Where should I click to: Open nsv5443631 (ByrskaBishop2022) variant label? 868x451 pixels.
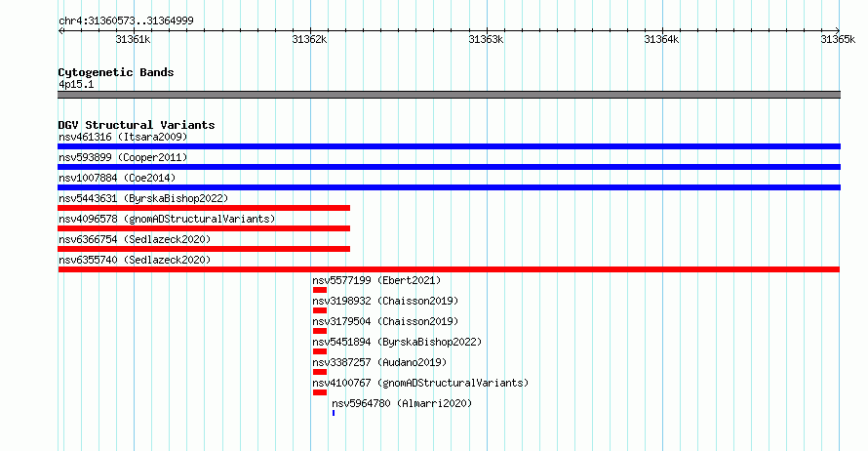[x=143, y=198]
